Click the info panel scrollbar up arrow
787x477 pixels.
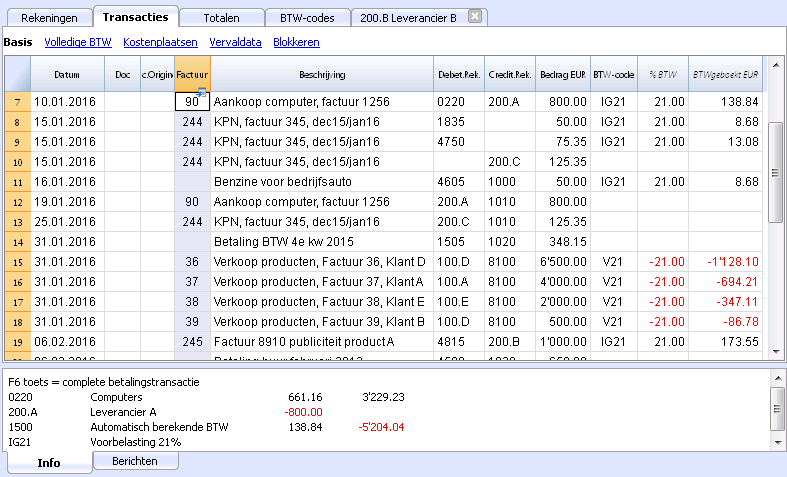(x=777, y=378)
